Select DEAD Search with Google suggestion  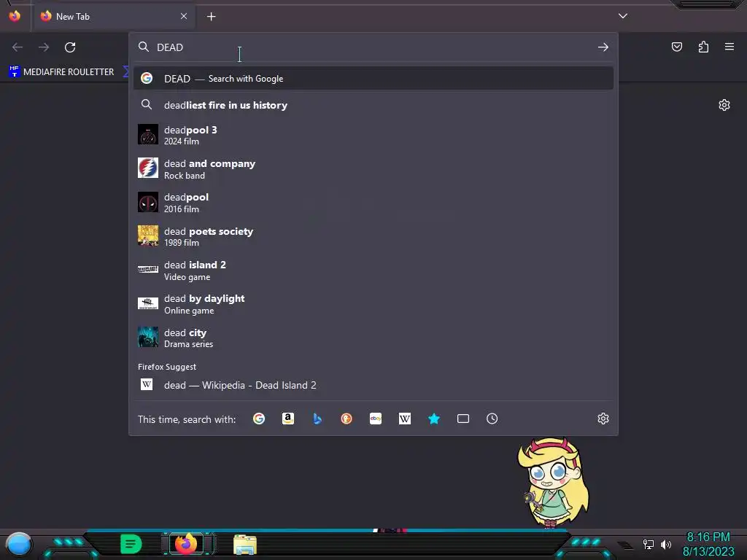[x=373, y=79]
